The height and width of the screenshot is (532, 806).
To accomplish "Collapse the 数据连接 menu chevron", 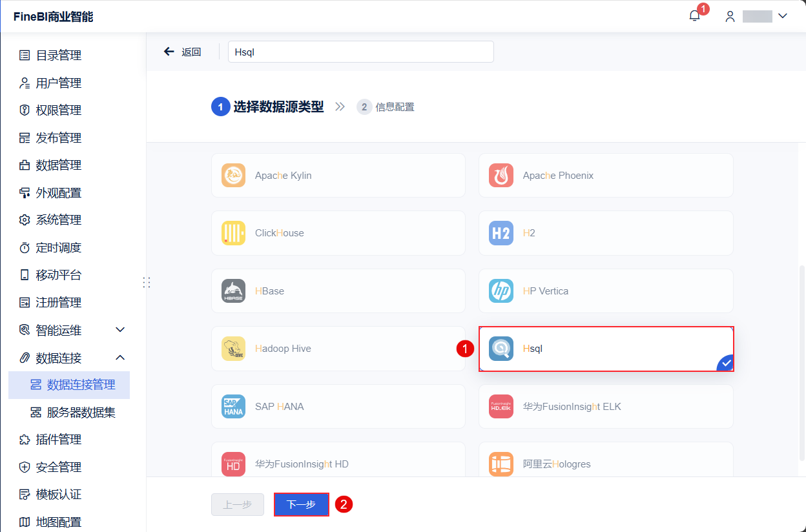I will [x=120, y=357].
